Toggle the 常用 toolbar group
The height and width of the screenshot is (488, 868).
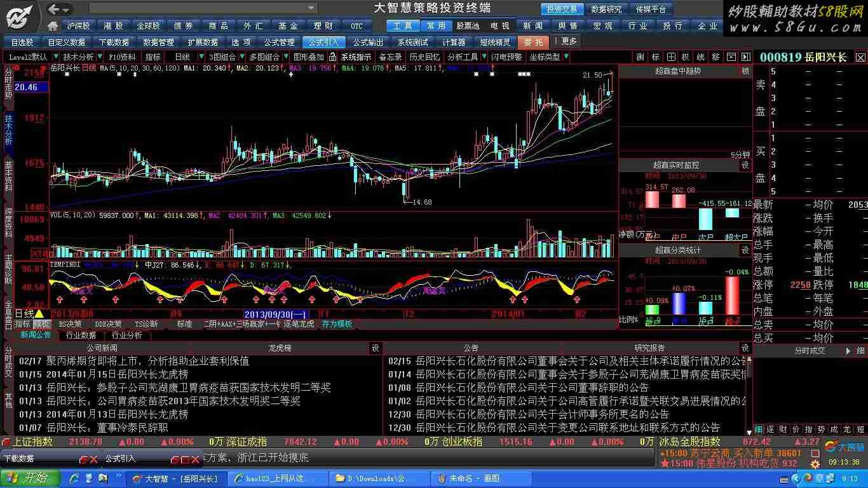pyautogui.click(x=436, y=26)
